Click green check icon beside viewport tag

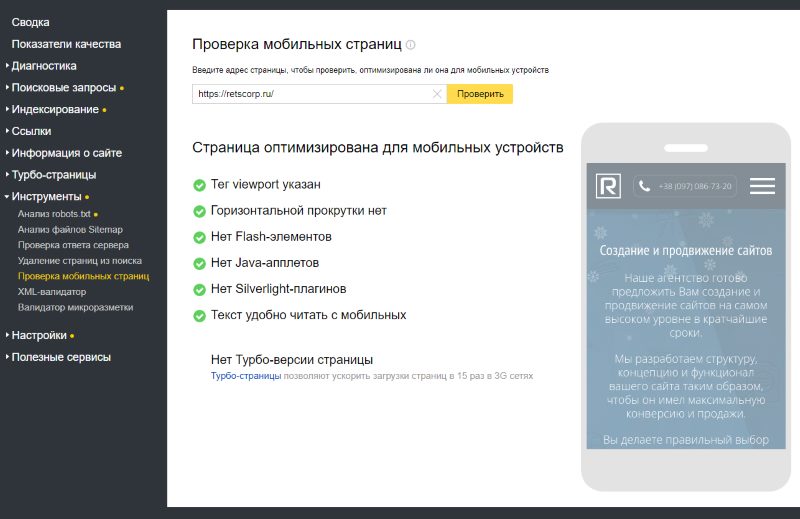coord(199,185)
